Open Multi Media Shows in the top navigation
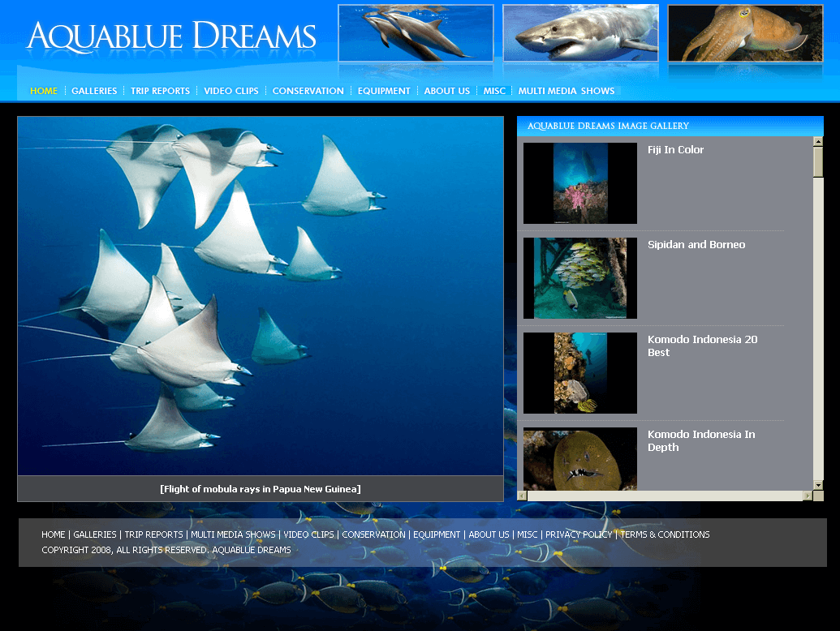This screenshot has height=631, width=840. click(x=566, y=91)
